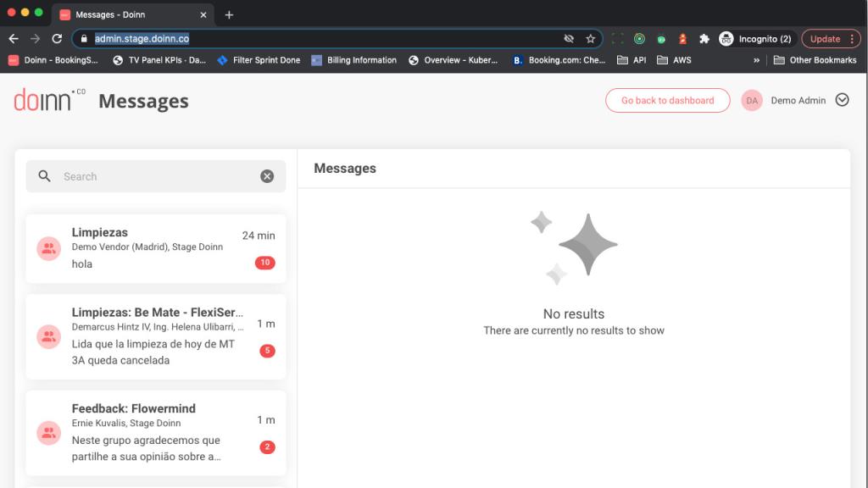Screen dimensions: 868x488
Task: Expand the Demo Admin account dropdown
Action: coord(842,100)
